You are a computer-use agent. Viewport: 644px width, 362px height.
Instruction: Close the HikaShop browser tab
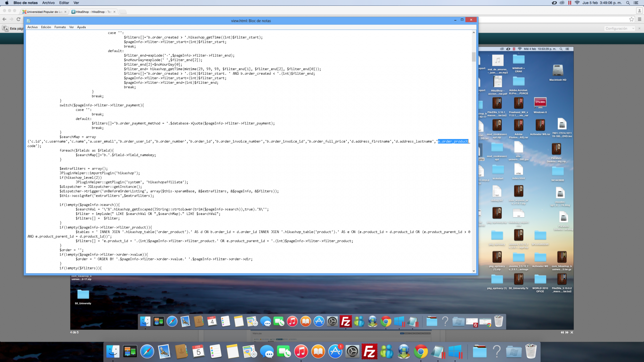(x=114, y=12)
